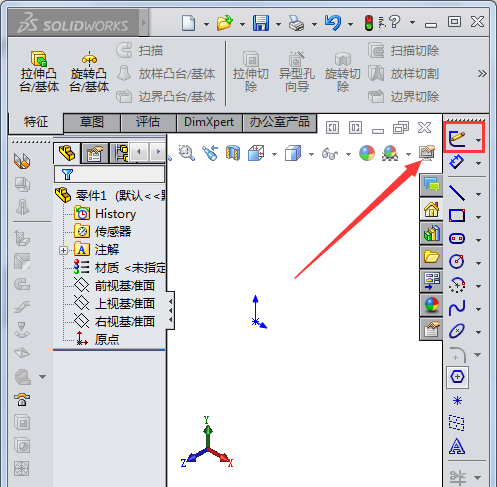Select 右视基准面 in the feature tree
This screenshot has width=497, height=487.
[125, 322]
